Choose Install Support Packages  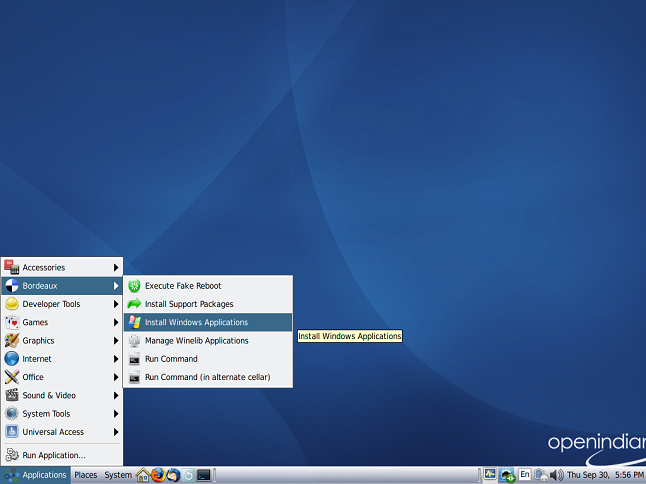pyautogui.click(x=208, y=304)
